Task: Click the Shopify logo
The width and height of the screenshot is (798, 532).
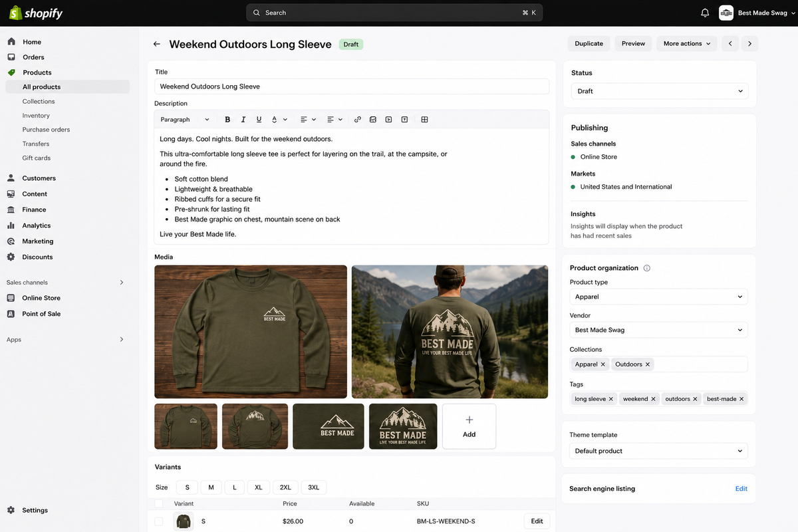Action: point(35,13)
